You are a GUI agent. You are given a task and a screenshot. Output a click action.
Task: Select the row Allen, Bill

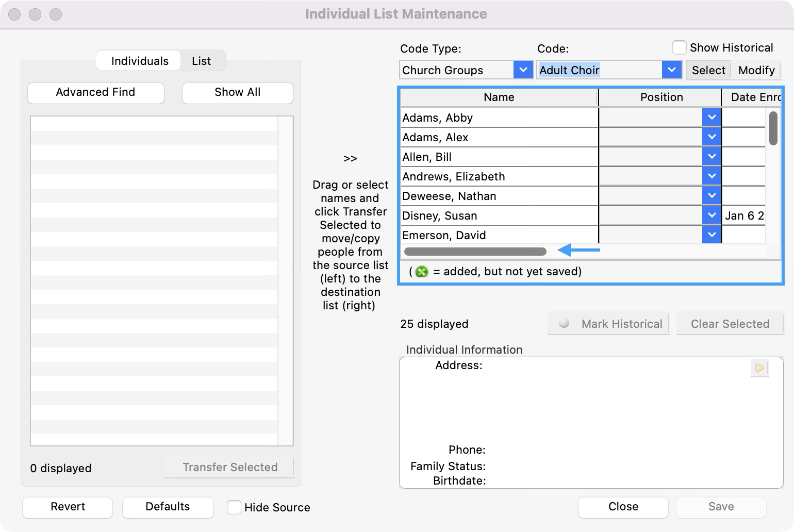tap(499, 157)
